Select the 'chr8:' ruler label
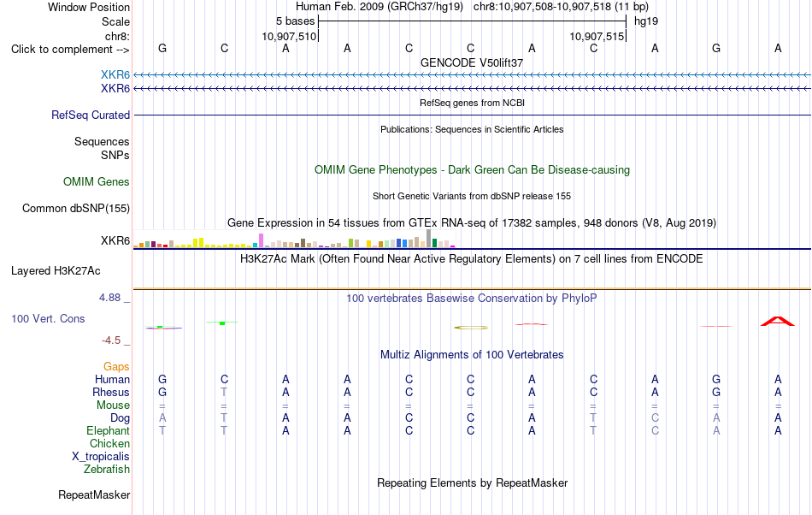Viewport: 812px width, 515px height. tap(117, 36)
